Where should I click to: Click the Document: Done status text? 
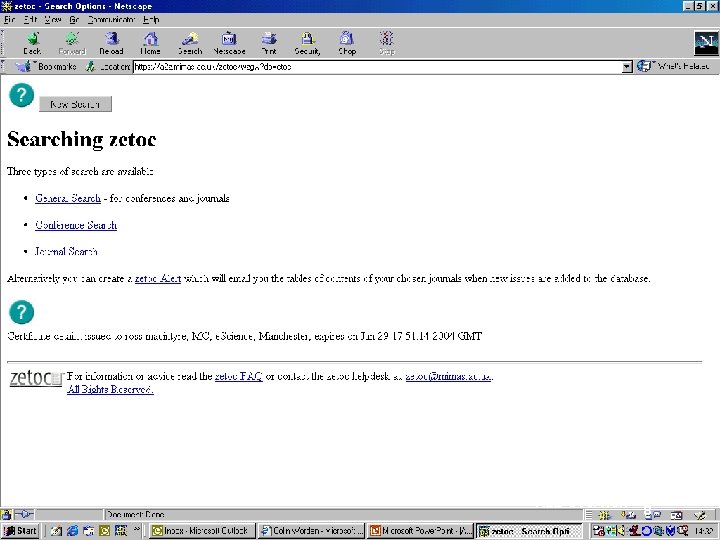pyautogui.click(x=135, y=515)
